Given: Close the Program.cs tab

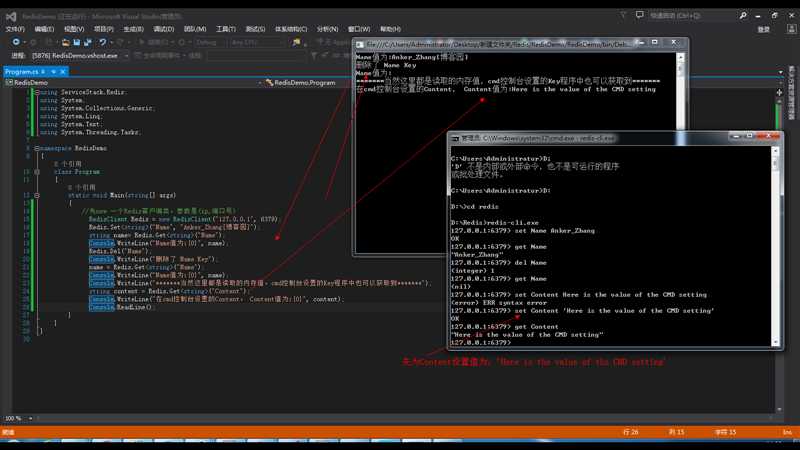Looking at the screenshot, I should pos(63,72).
